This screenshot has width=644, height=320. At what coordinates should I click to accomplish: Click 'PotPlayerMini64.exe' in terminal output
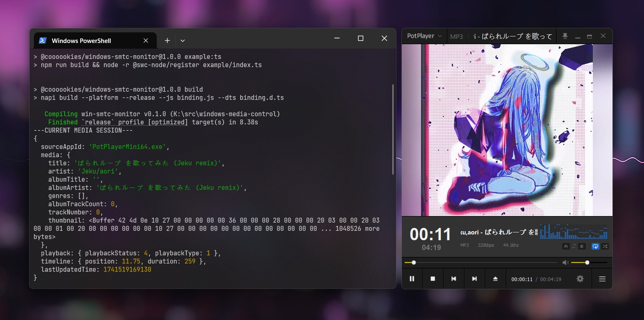[x=127, y=146]
